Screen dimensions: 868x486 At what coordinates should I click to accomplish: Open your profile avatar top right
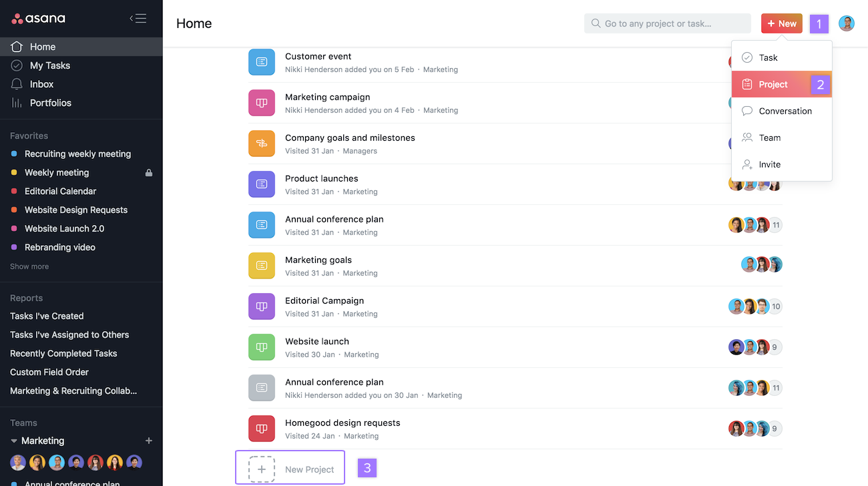(x=846, y=23)
